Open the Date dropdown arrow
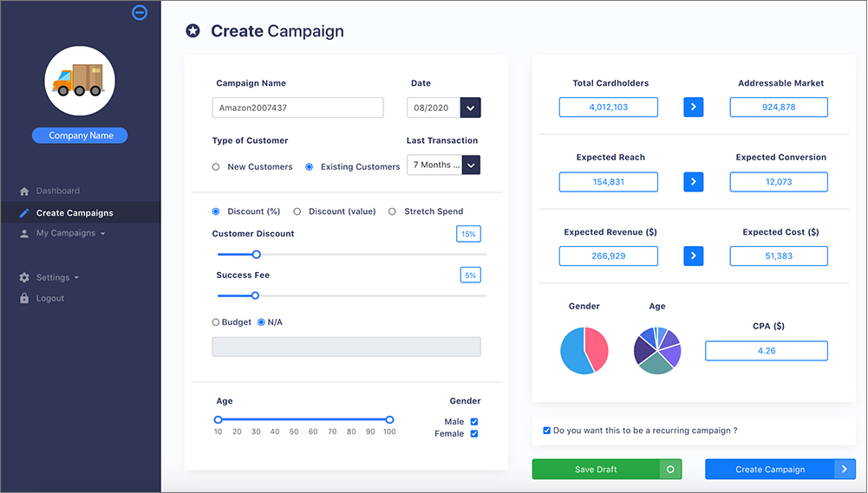Image resolution: width=868 pixels, height=493 pixels. [x=470, y=107]
